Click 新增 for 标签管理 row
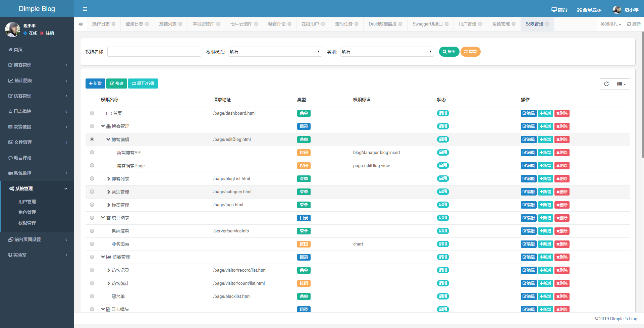The image size is (644, 328). coord(545,205)
